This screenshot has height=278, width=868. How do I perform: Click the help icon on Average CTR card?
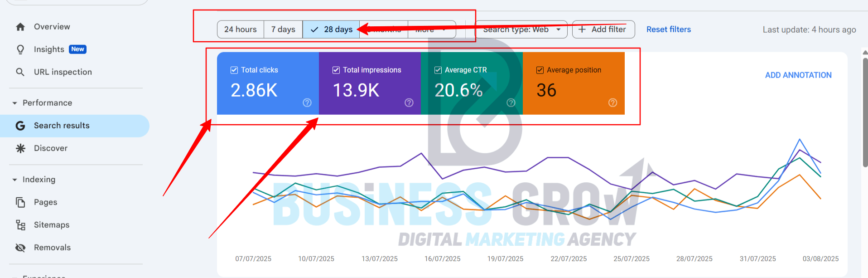511,103
